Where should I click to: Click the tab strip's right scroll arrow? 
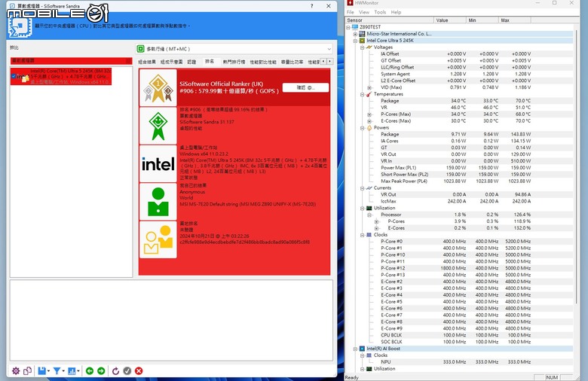click(329, 61)
